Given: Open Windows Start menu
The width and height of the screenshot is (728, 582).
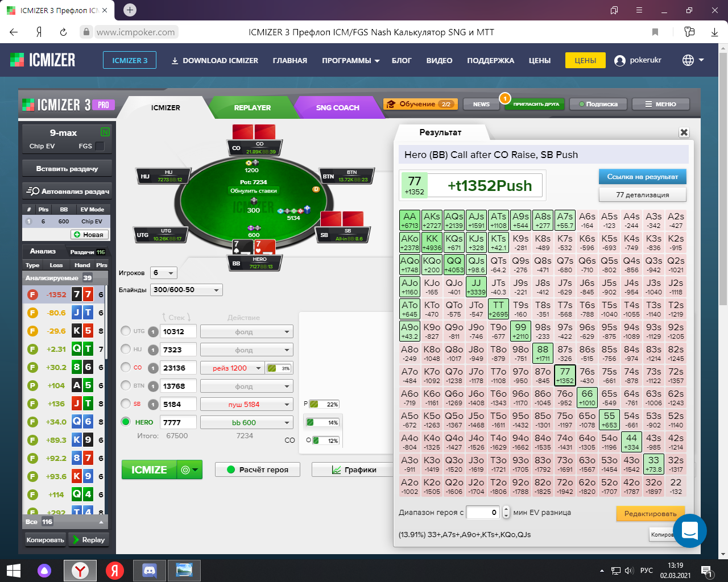Looking at the screenshot, I should [13, 570].
